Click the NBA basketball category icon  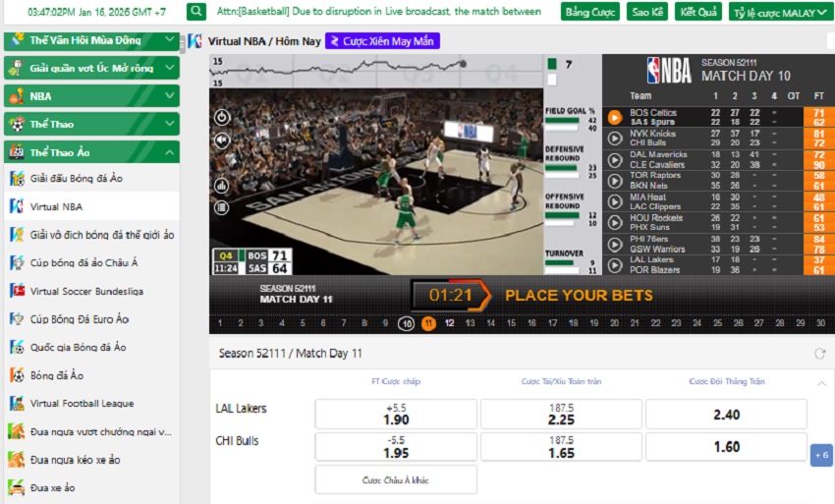[17, 96]
